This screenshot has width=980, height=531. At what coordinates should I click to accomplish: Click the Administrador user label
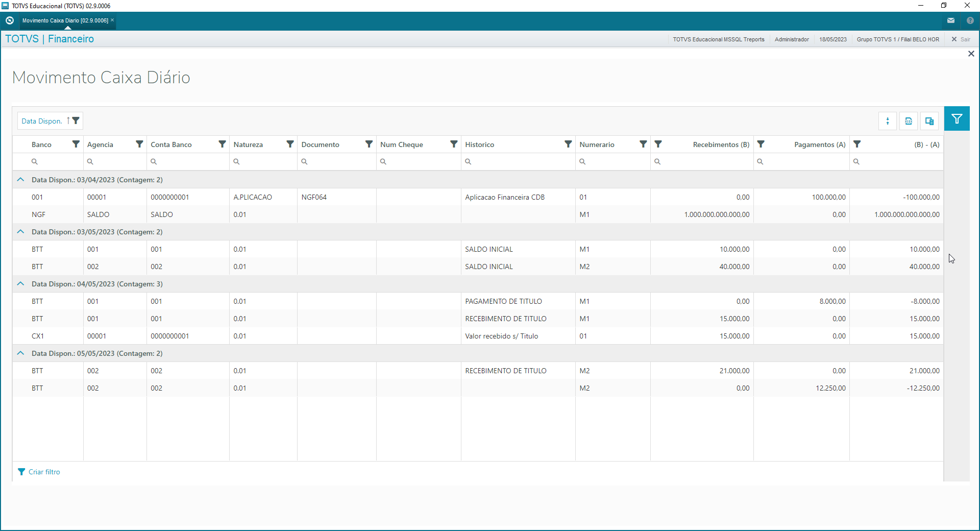click(792, 39)
